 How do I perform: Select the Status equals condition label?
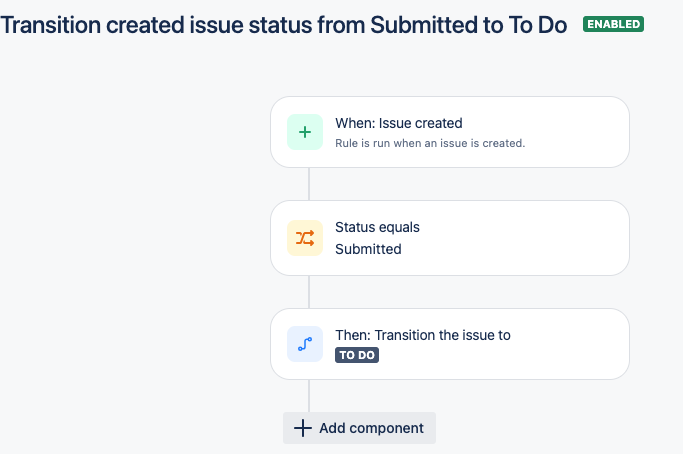coord(377,227)
